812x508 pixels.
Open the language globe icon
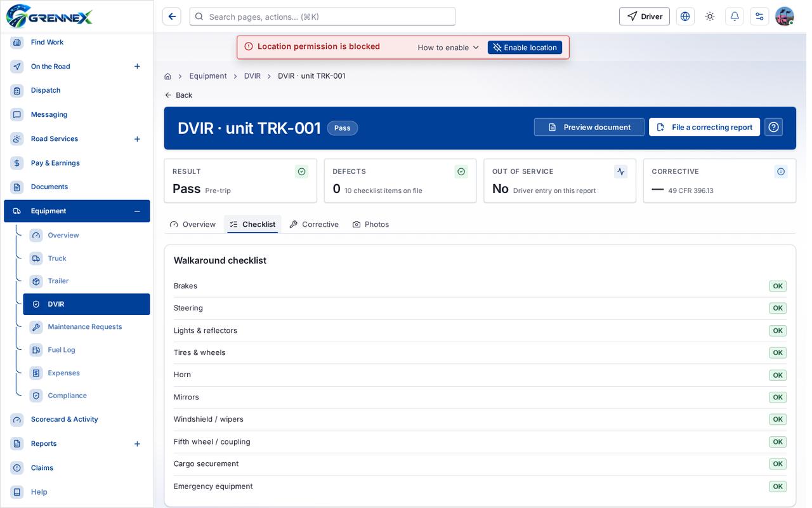click(x=685, y=17)
